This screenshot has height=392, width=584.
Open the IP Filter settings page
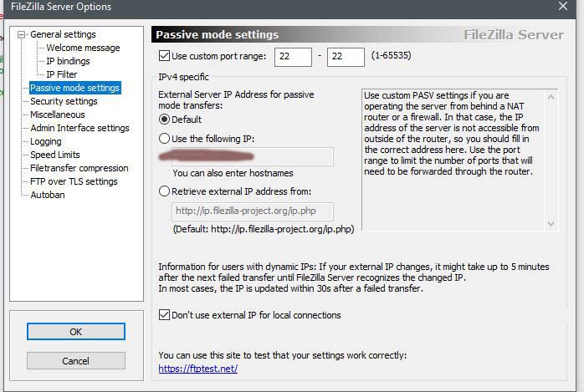[x=61, y=75]
